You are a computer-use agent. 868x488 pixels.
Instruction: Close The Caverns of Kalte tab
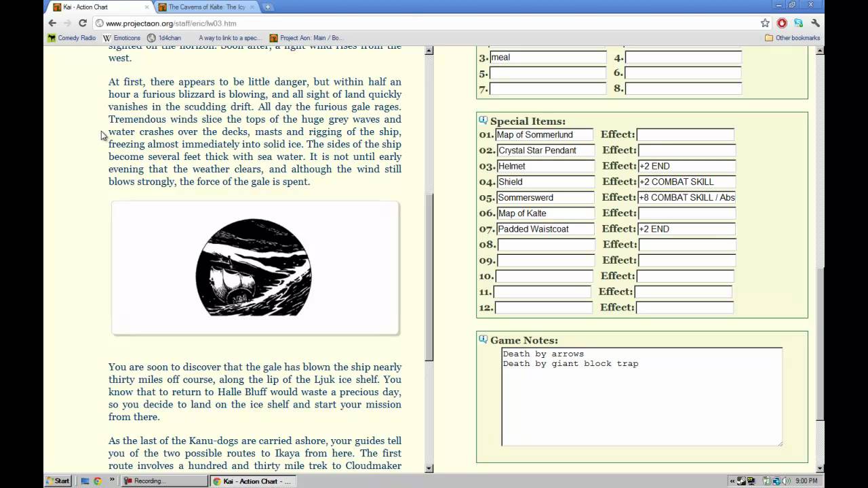click(x=252, y=7)
